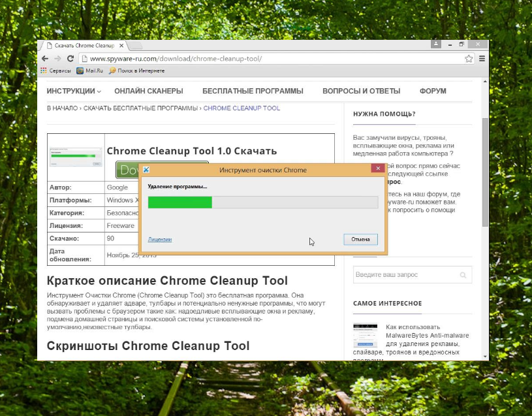Open the Лицензии link in dialog

click(160, 239)
